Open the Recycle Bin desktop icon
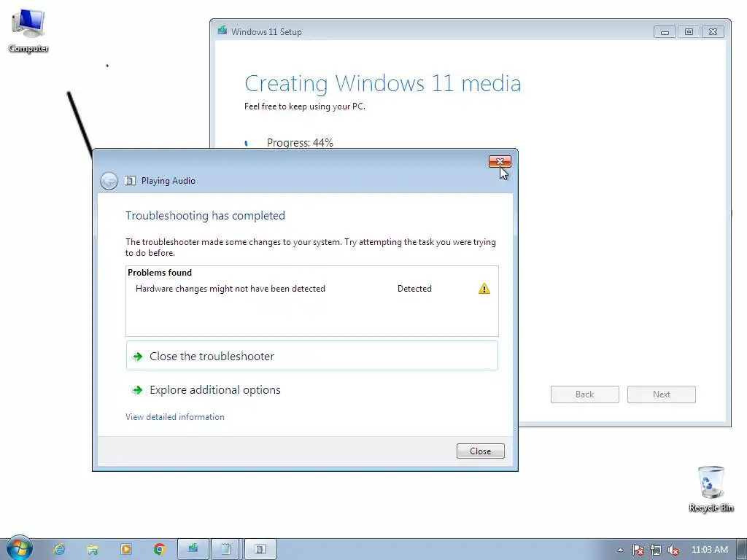This screenshot has height=560, width=747. (711, 488)
